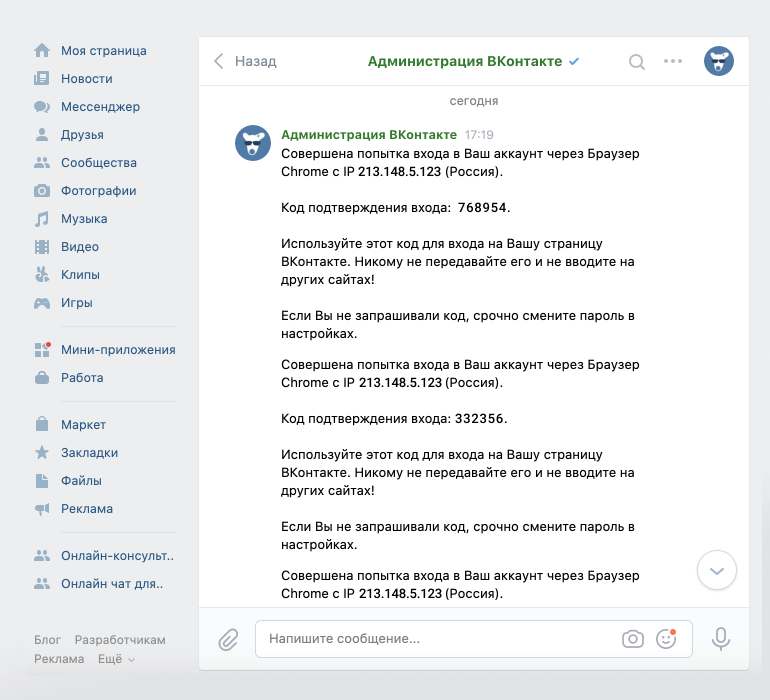Open the three-dots conversation actions menu

673,61
